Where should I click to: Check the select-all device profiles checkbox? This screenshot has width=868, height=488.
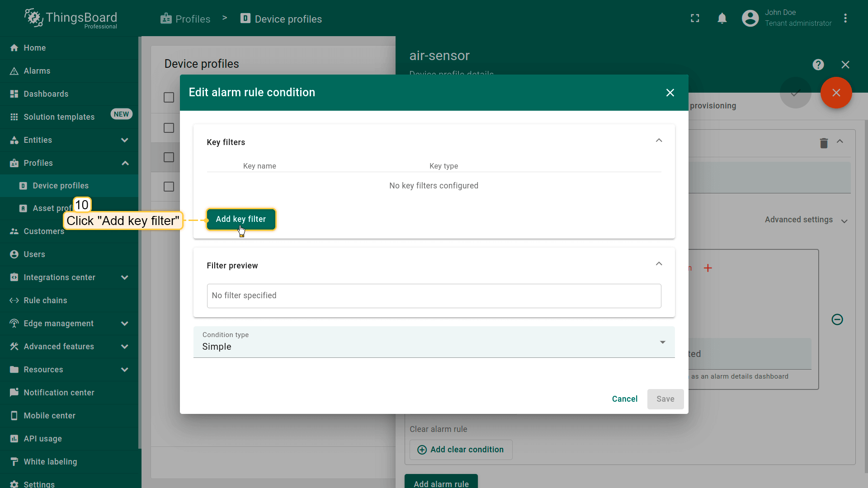click(169, 98)
